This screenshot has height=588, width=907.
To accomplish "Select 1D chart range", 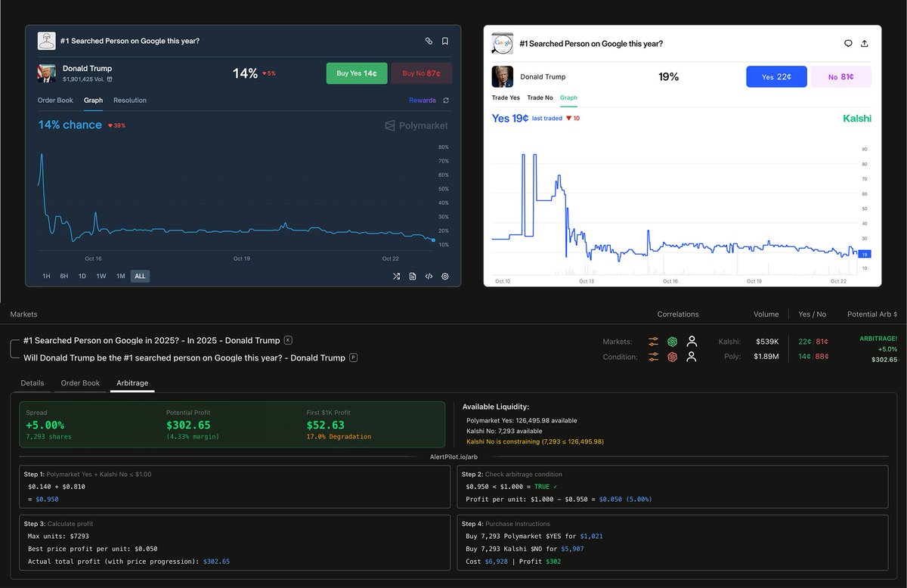I will click(x=82, y=277).
